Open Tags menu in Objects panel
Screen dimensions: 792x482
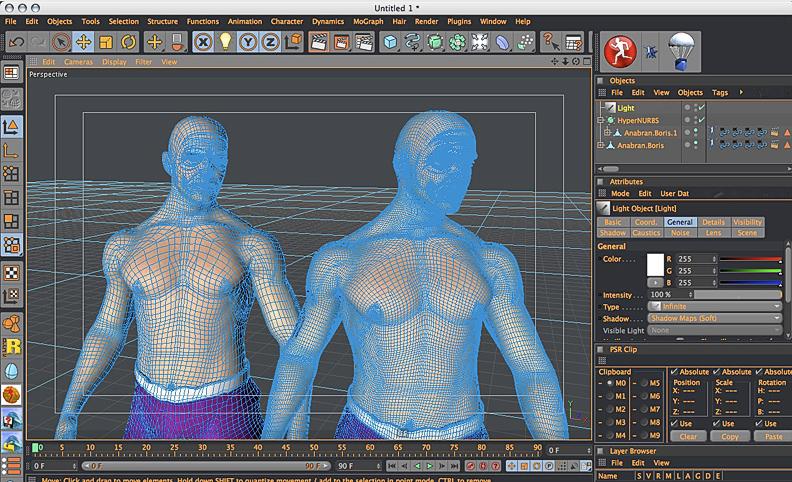[720, 92]
